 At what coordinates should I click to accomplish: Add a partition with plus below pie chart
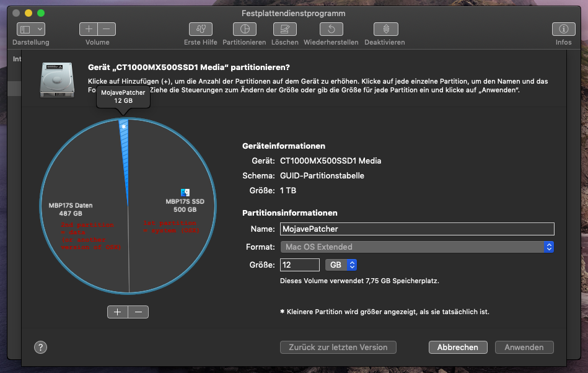(117, 312)
